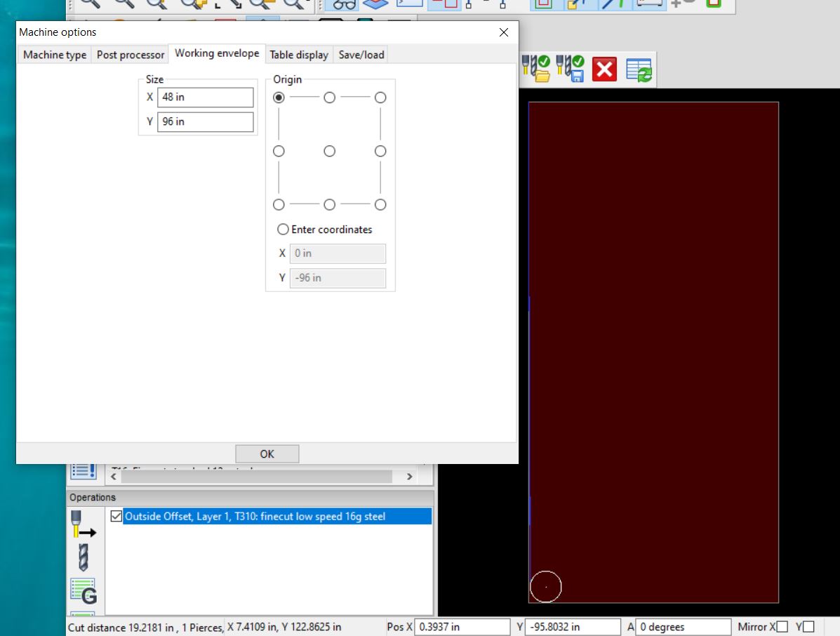Enable the Mirror X checkbox

782,627
